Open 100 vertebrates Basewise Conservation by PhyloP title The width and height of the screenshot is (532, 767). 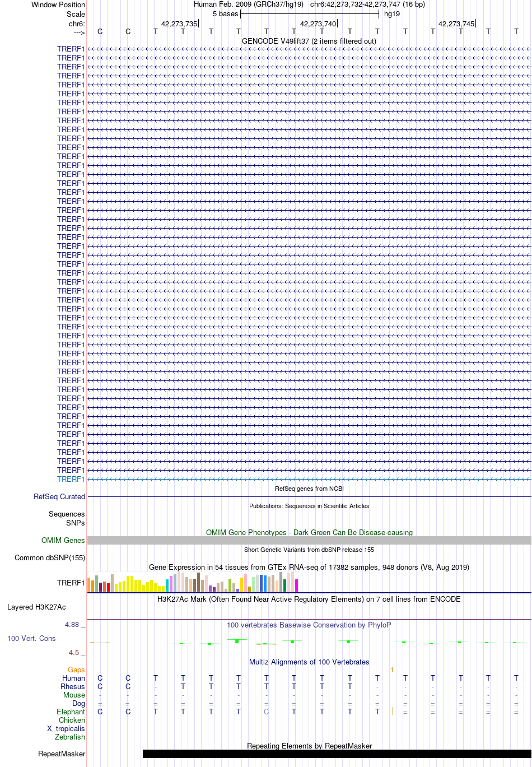tap(309, 625)
